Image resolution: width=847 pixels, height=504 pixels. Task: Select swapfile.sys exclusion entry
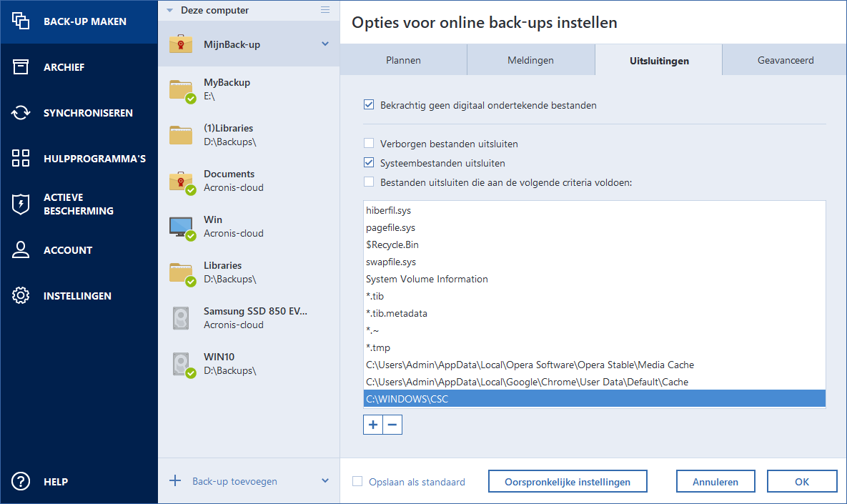pyautogui.click(x=594, y=262)
